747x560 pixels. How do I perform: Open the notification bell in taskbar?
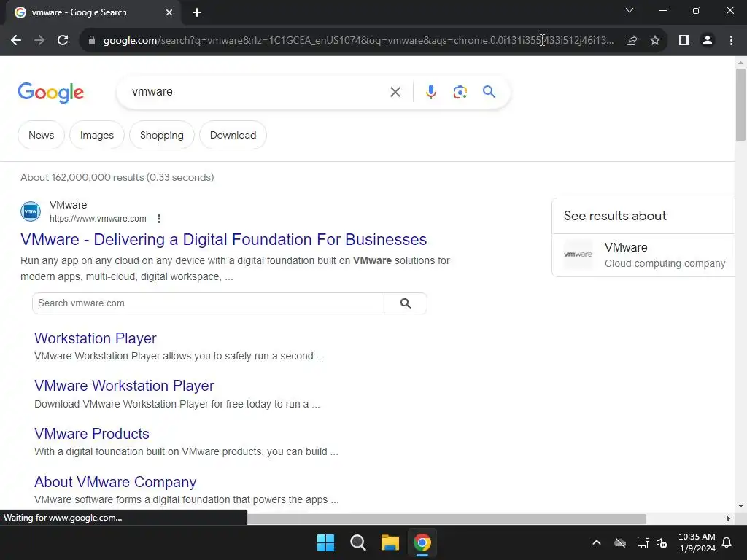pos(727,542)
